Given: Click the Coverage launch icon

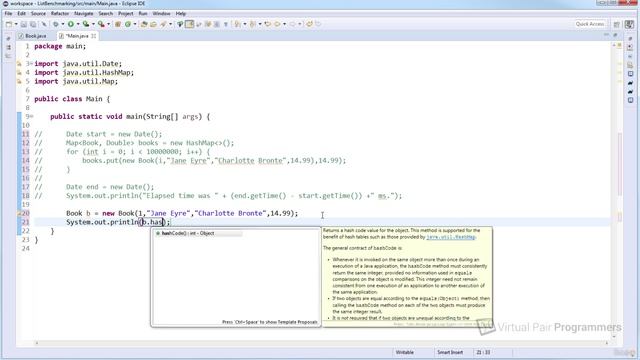Looking at the screenshot, I should coord(86,24).
